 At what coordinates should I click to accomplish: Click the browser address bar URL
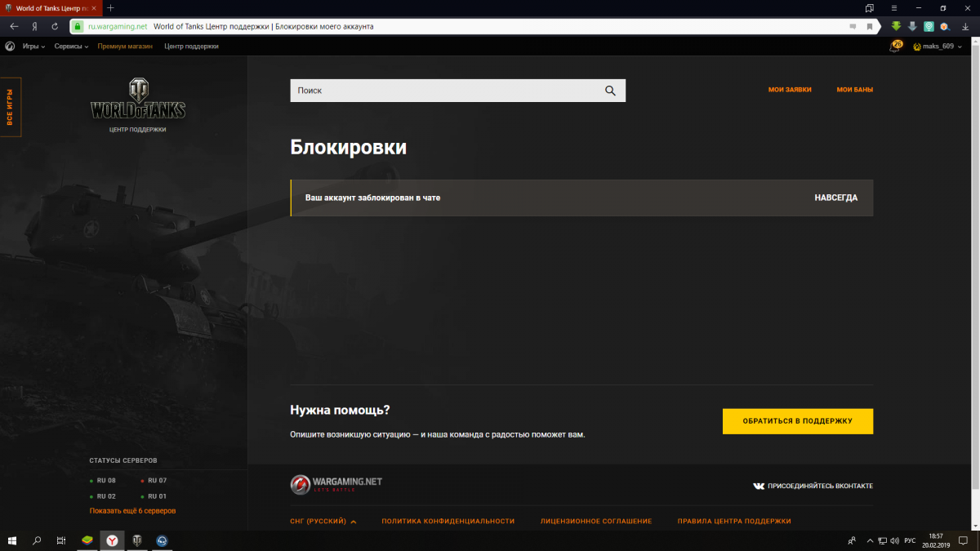tap(118, 26)
